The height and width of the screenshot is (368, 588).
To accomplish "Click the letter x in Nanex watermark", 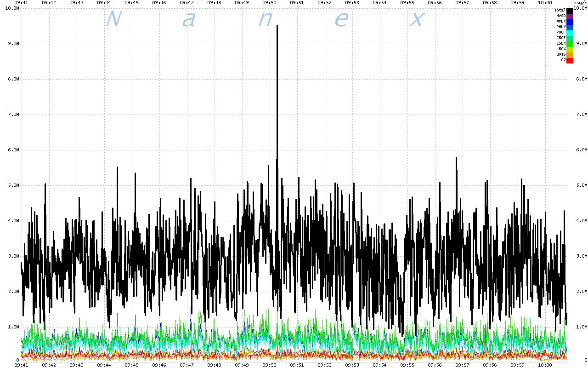I will point(417,19).
